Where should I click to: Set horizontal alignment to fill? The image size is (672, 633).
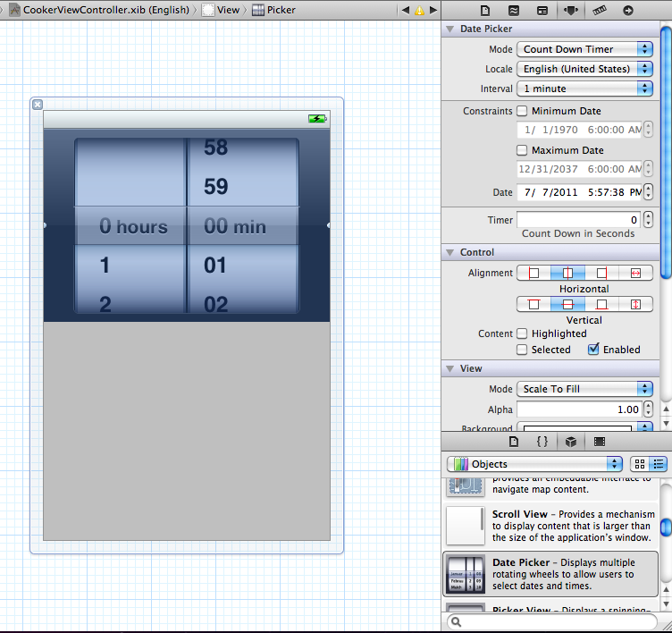coord(635,273)
